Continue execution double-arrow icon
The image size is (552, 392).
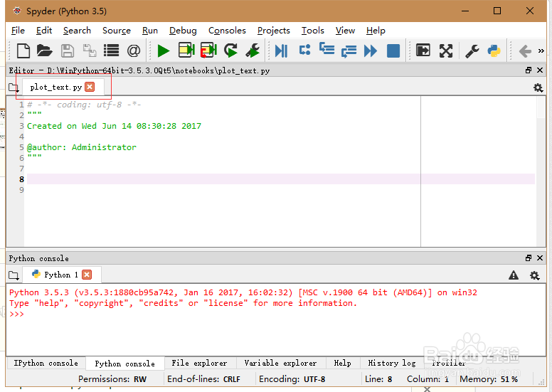click(371, 51)
